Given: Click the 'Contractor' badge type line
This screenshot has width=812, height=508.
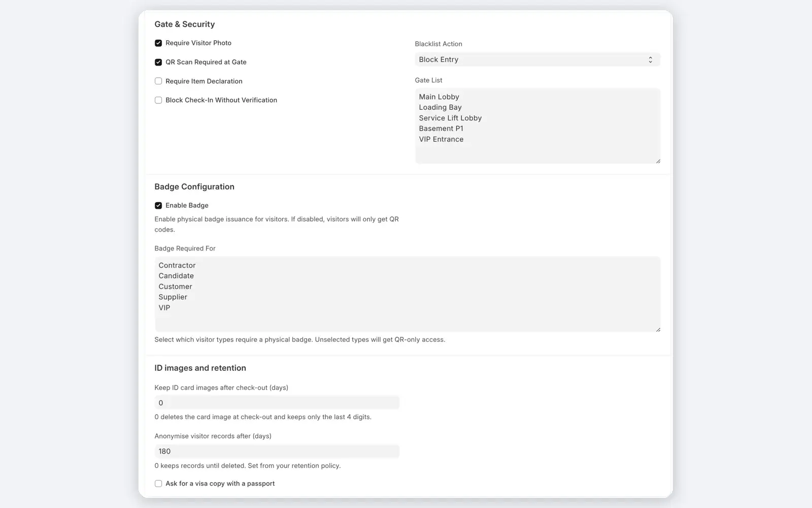Looking at the screenshot, I should tap(177, 265).
